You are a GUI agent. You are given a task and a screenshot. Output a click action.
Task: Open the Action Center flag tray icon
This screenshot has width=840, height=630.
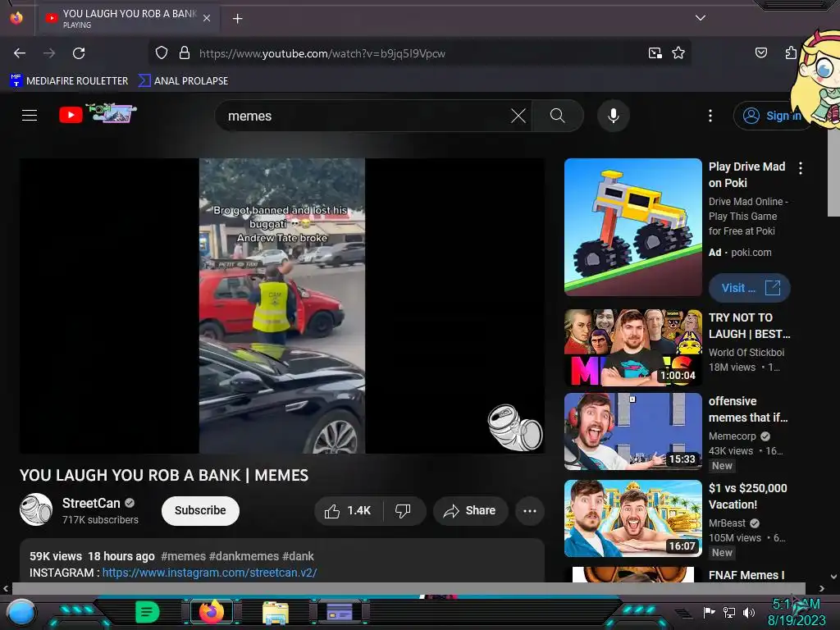click(709, 612)
